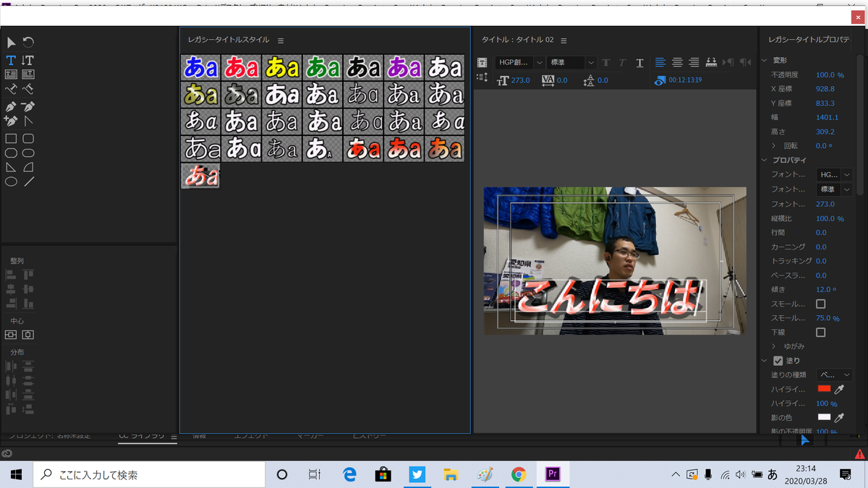Click the X 座標 value 928.8
868x488 pixels.
click(825, 89)
